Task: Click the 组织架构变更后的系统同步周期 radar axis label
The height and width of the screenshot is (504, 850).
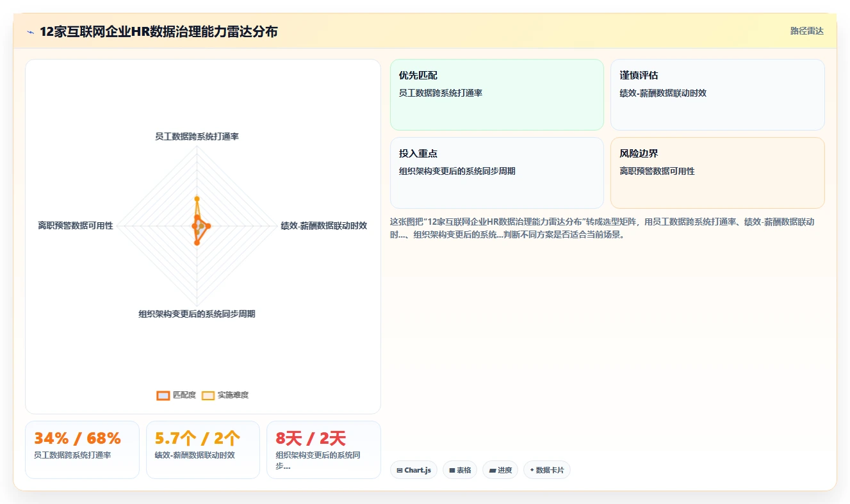Action: (x=197, y=314)
